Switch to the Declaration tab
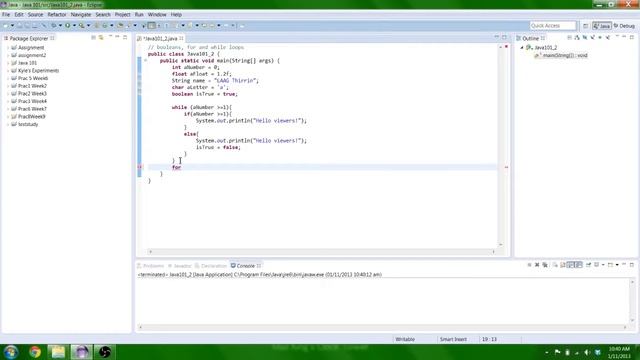The width and height of the screenshot is (640, 360). (211, 266)
